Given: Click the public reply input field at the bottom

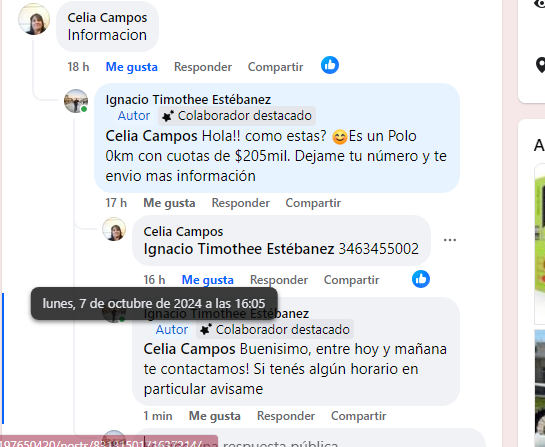Looking at the screenshot, I should tap(309, 441).
